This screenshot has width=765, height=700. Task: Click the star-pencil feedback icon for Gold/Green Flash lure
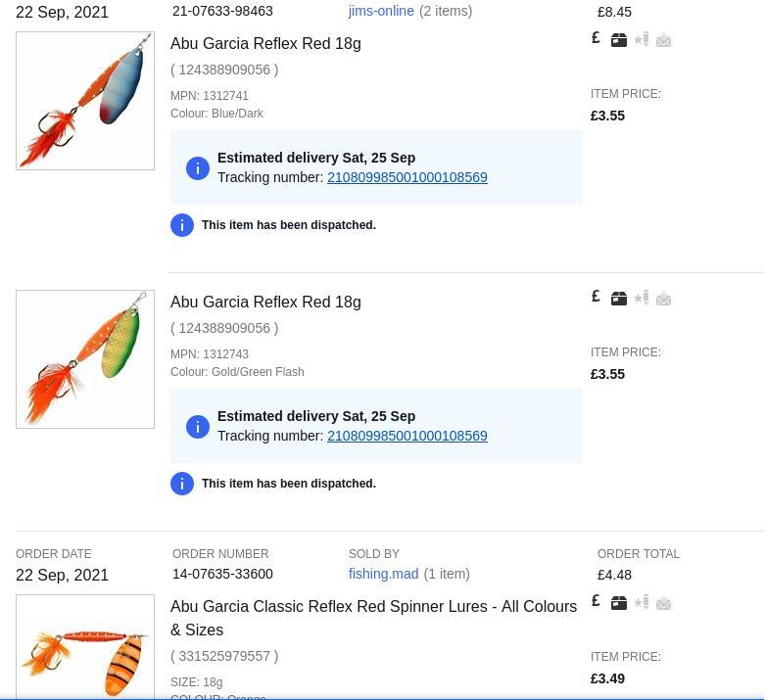coord(642,299)
